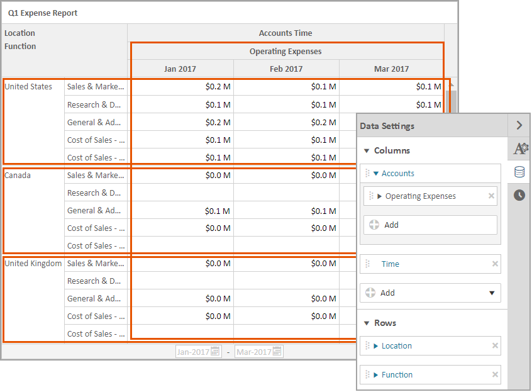Click the Location link in Rows

[397, 346]
